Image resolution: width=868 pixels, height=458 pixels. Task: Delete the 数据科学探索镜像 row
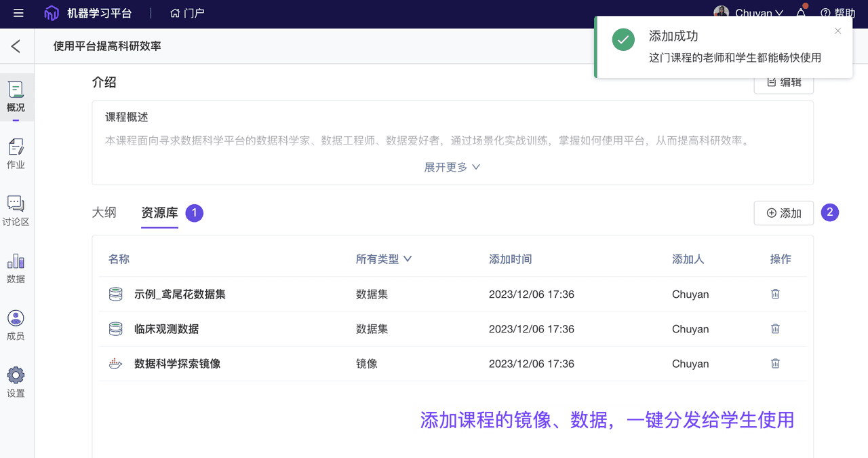[x=775, y=364]
